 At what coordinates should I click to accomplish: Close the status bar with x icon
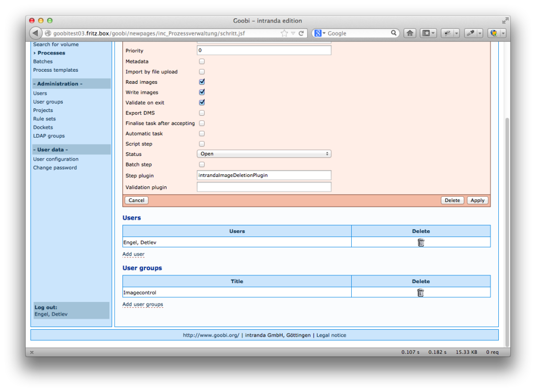point(32,352)
